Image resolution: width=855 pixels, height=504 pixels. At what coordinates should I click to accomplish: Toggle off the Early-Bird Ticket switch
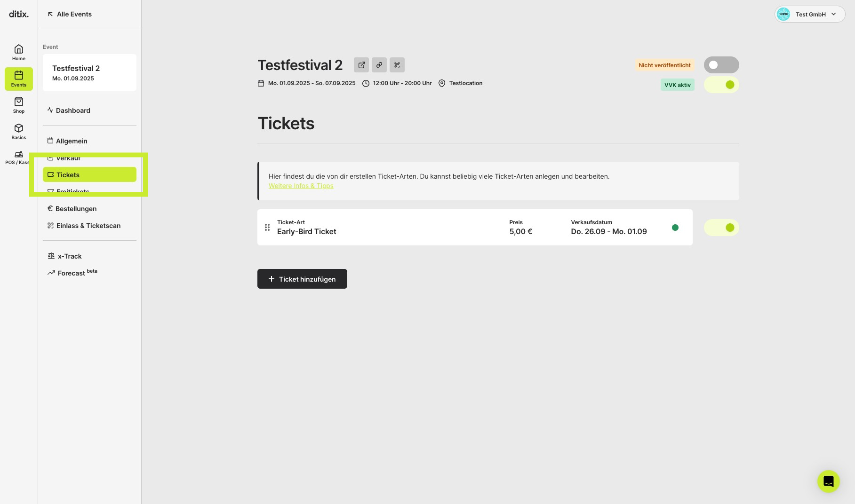(x=721, y=228)
